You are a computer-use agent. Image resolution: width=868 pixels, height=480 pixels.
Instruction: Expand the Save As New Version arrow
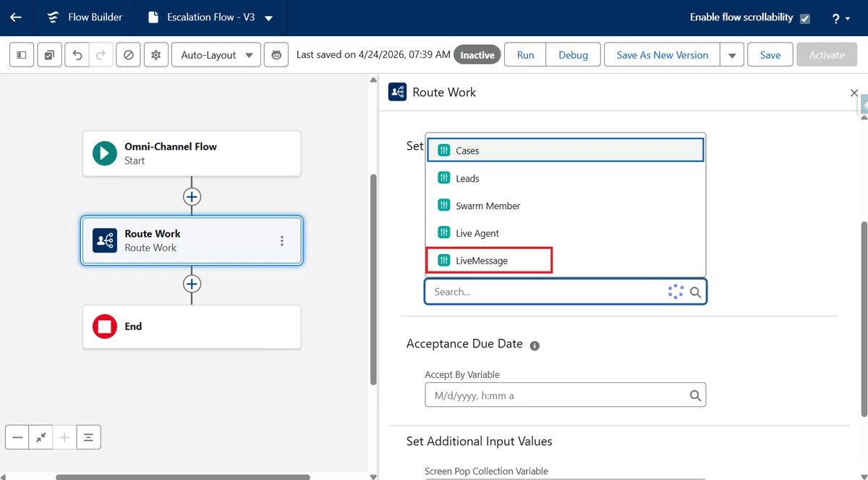[732, 55]
